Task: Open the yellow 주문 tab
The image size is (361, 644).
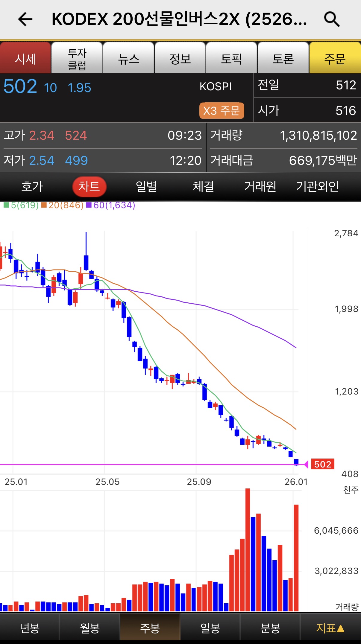Action: point(335,58)
